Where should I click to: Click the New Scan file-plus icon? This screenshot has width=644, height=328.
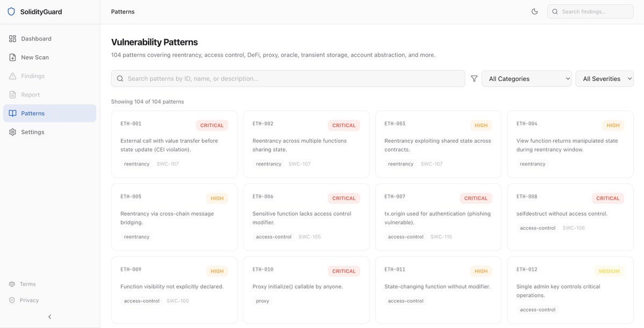(12, 57)
